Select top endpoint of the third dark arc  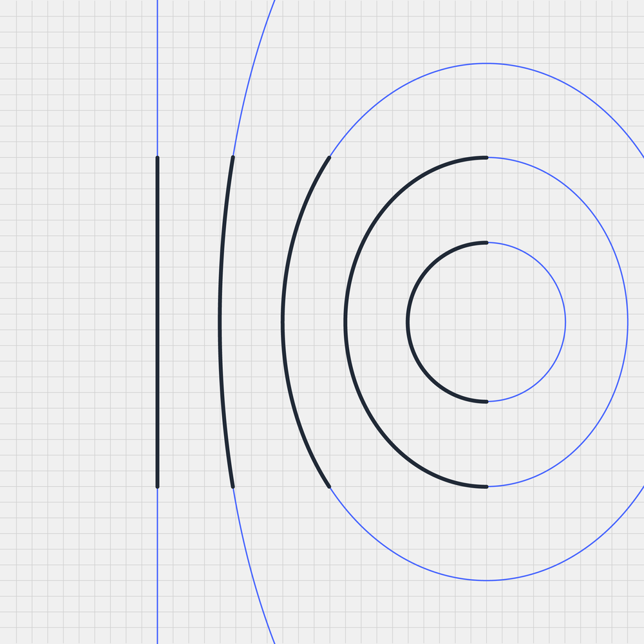[330, 157]
